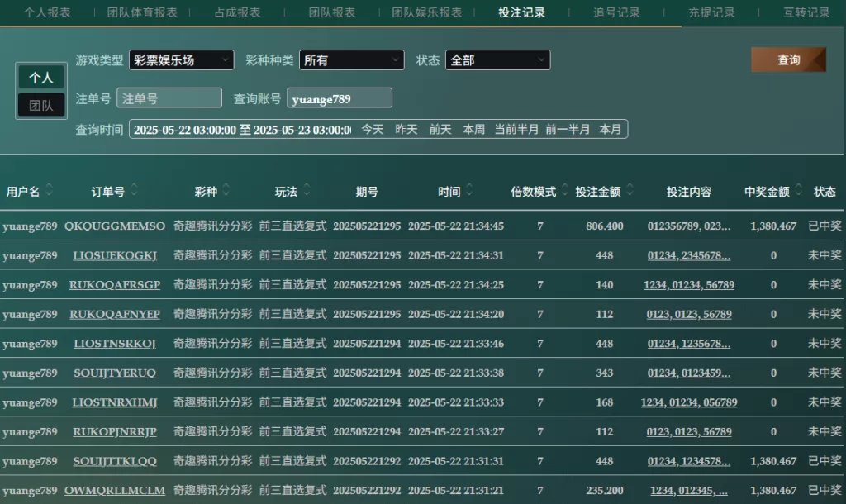Open 状态 dropdown showing 全部
The width and height of the screenshot is (846, 504).
pyautogui.click(x=497, y=59)
